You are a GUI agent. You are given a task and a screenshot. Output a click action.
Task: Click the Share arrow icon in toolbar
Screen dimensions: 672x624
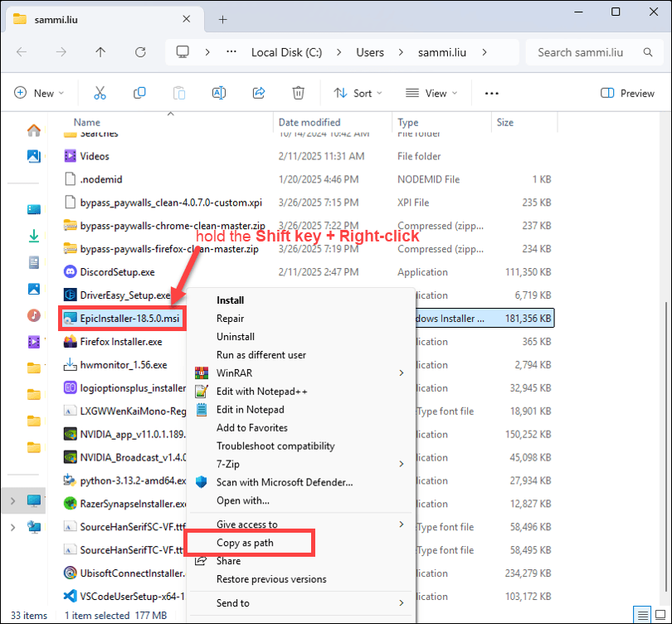[x=259, y=93]
